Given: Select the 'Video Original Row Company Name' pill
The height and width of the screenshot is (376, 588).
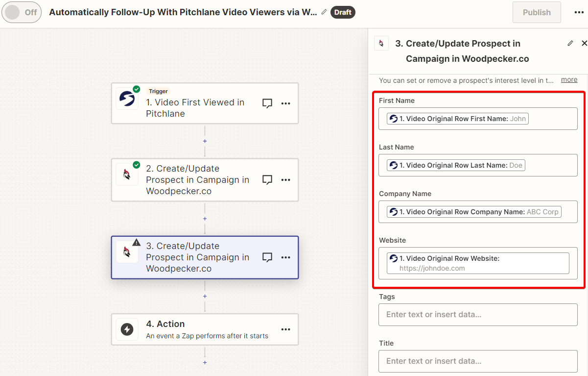Looking at the screenshot, I should 474,212.
